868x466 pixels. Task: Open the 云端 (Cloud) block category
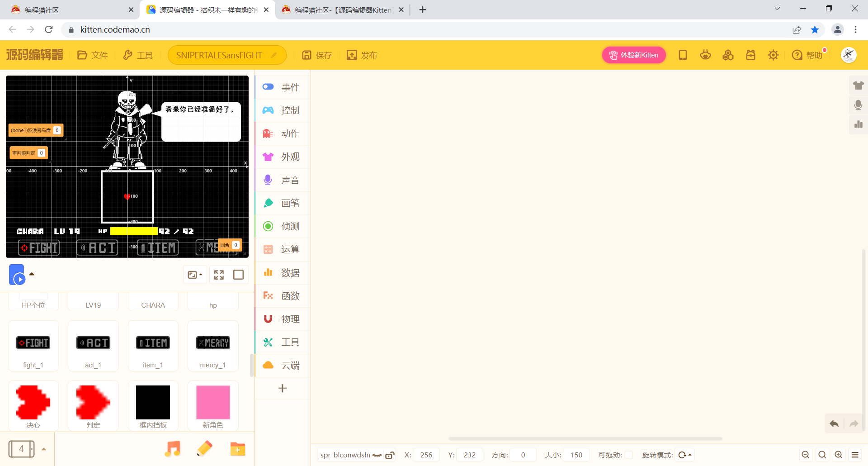(283, 366)
